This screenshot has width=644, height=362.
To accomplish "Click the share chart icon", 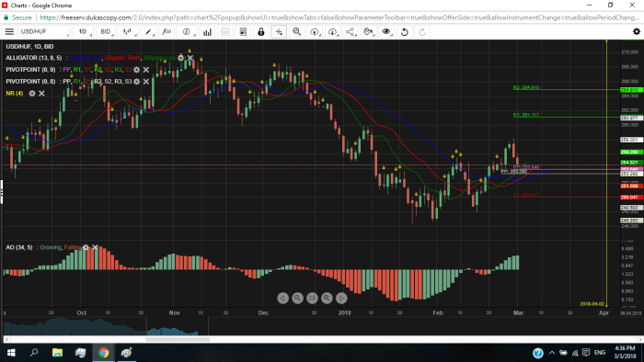I will pyautogui.click(x=350, y=31).
